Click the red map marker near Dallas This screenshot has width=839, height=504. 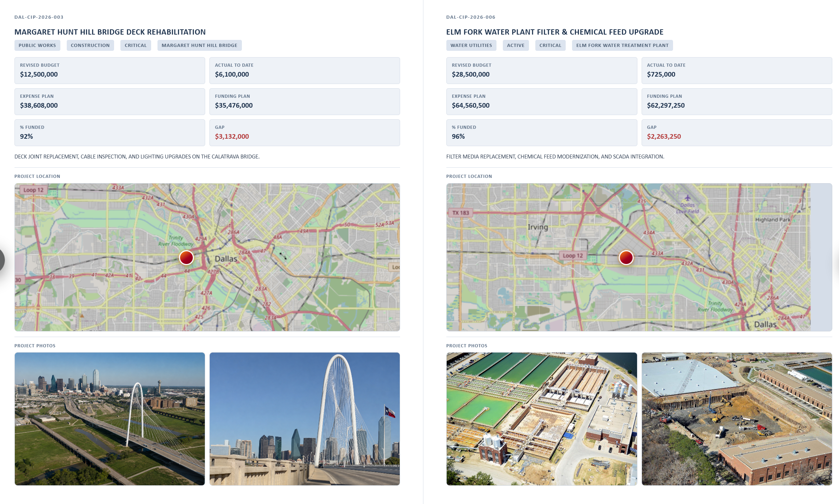[x=186, y=258]
